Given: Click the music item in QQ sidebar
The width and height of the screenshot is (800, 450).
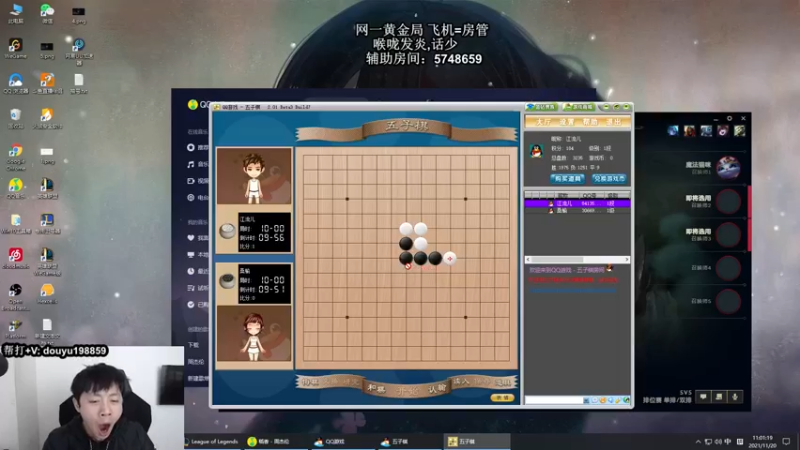Looking at the screenshot, I should [197, 164].
